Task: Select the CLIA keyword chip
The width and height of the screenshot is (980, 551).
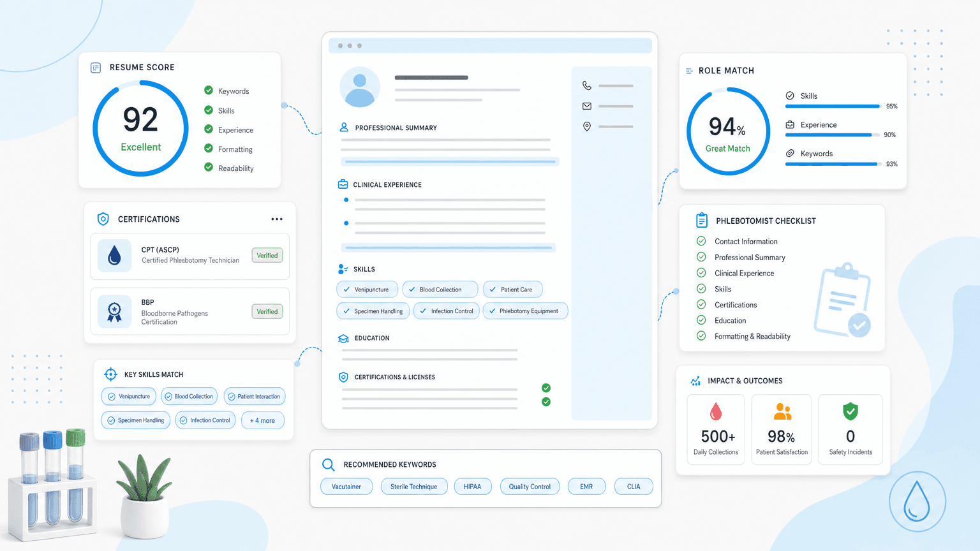Action: click(634, 487)
